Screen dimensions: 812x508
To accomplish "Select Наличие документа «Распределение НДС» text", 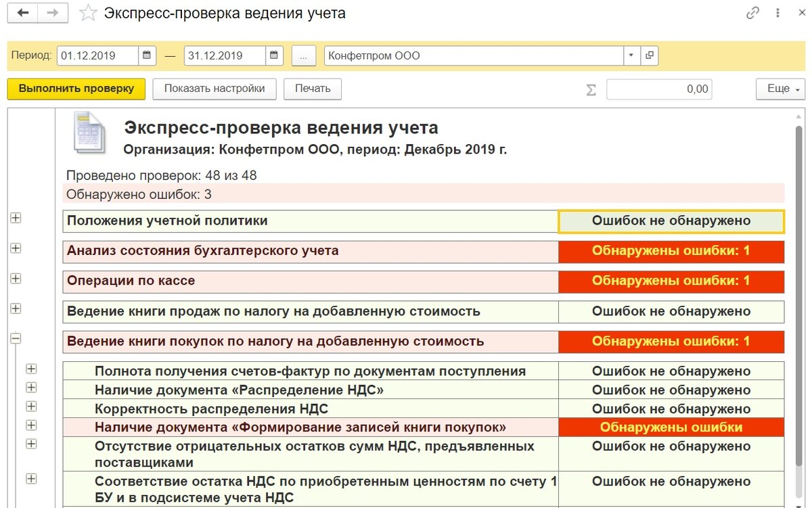I will click(240, 390).
